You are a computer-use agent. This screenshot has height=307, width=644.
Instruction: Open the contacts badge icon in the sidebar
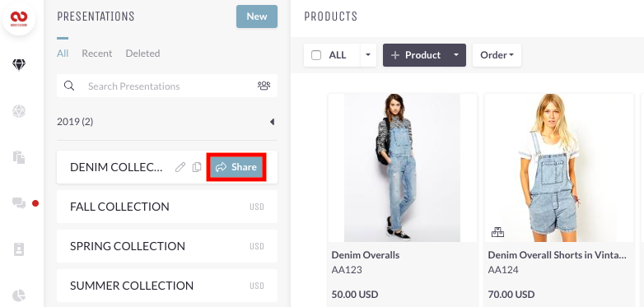[x=19, y=249]
